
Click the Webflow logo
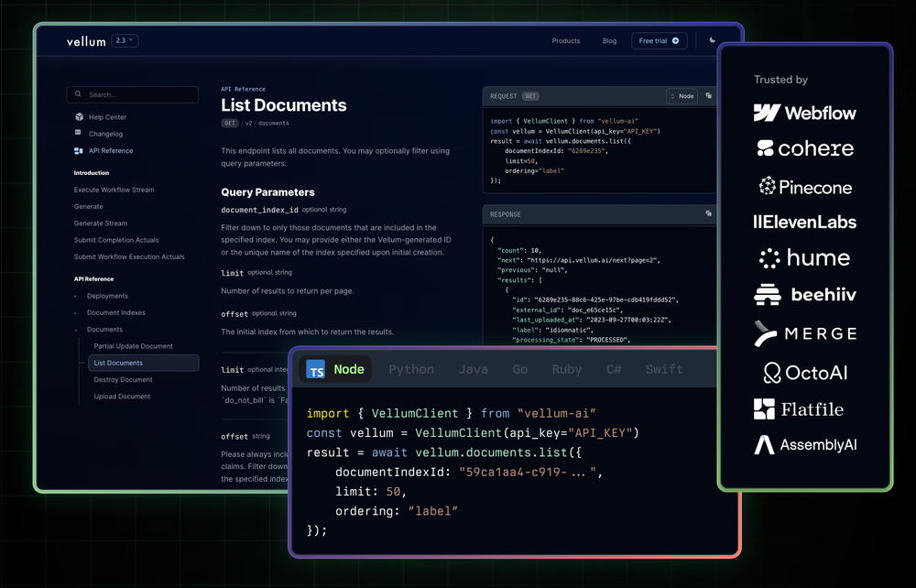804,113
